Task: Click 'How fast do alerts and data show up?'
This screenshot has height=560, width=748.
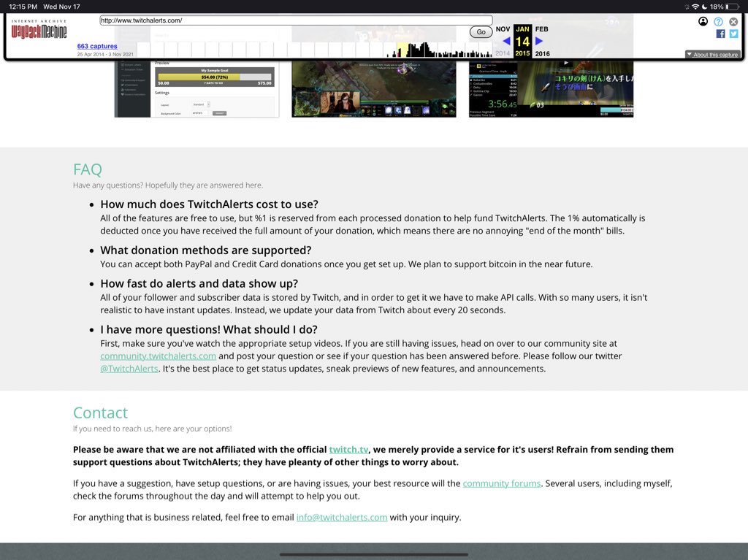Action: (199, 284)
